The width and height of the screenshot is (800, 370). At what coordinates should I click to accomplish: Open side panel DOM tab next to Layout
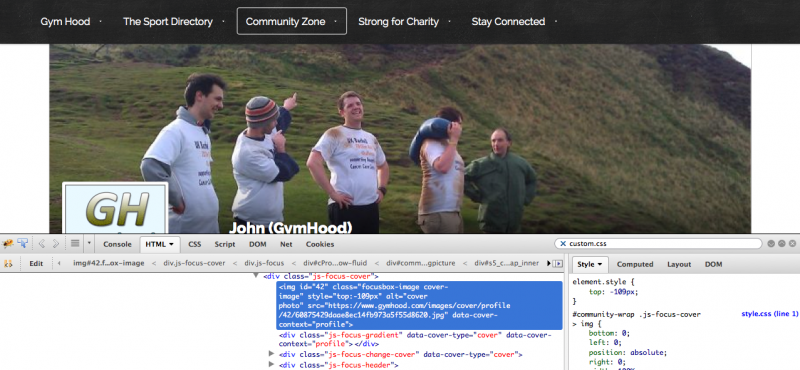click(x=713, y=264)
